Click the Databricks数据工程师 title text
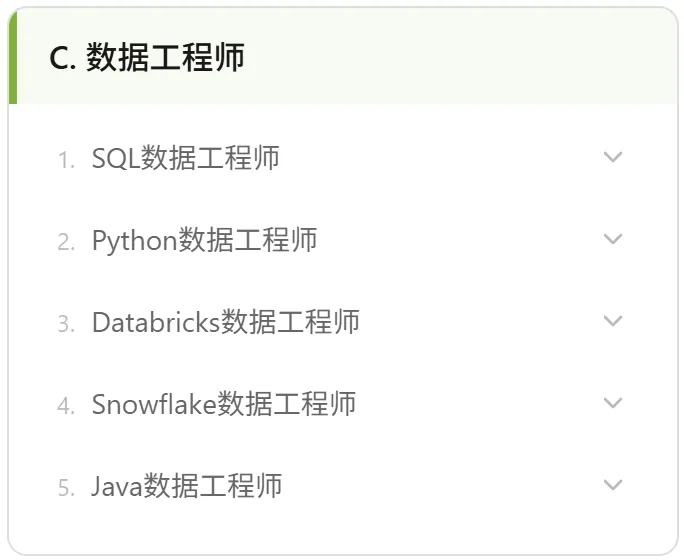Viewport: 684px width, 560px height. (226, 322)
